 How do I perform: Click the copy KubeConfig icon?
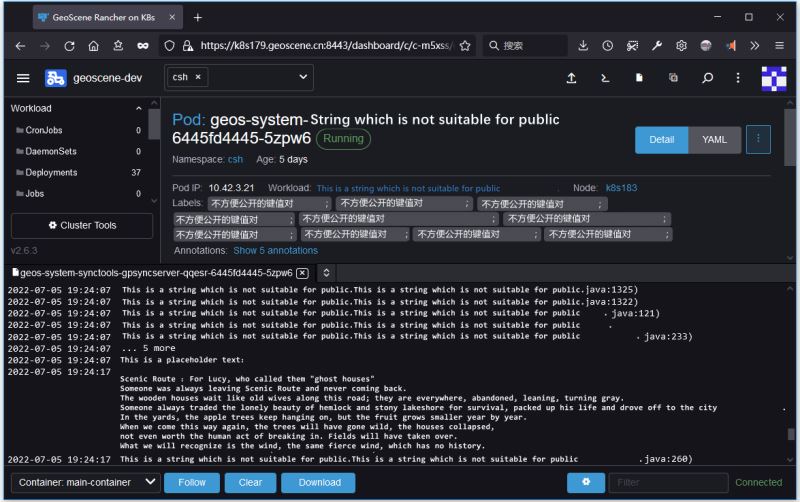tap(673, 78)
